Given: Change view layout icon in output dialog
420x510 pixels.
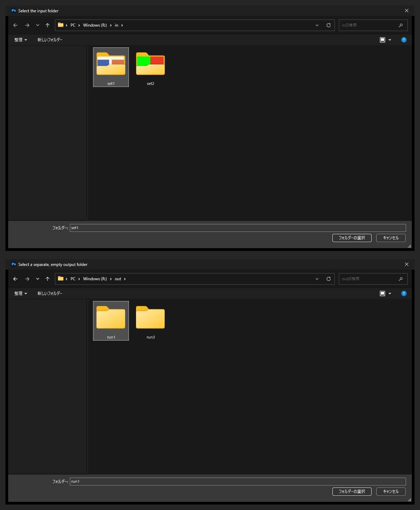Looking at the screenshot, I should (x=382, y=294).
